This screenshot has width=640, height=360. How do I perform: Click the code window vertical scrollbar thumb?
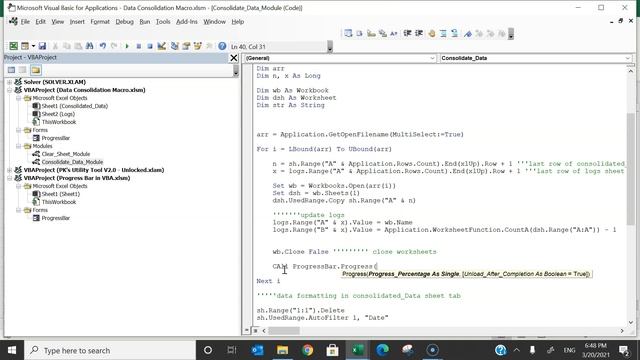pyautogui.click(x=631, y=169)
